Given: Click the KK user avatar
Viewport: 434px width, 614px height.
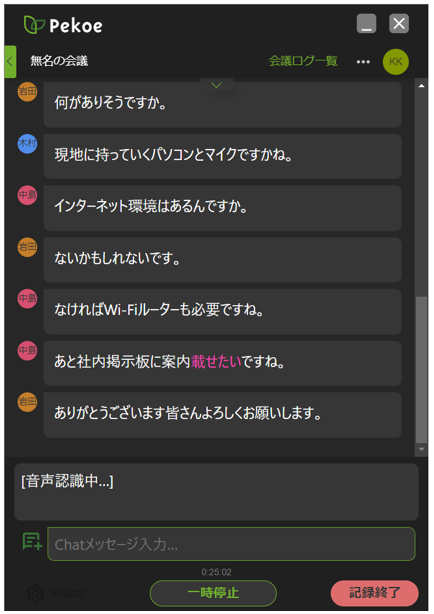Looking at the screenshot, I should click(x=396, y=61).
